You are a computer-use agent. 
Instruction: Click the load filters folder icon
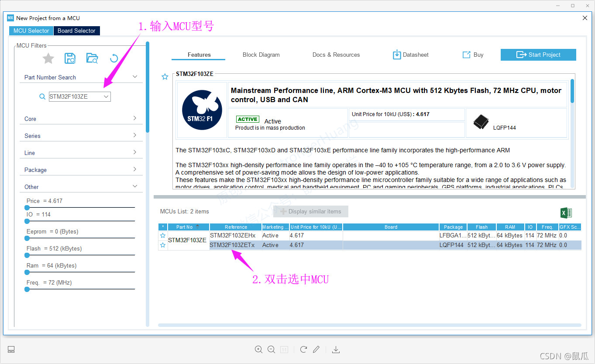point(92,58)
